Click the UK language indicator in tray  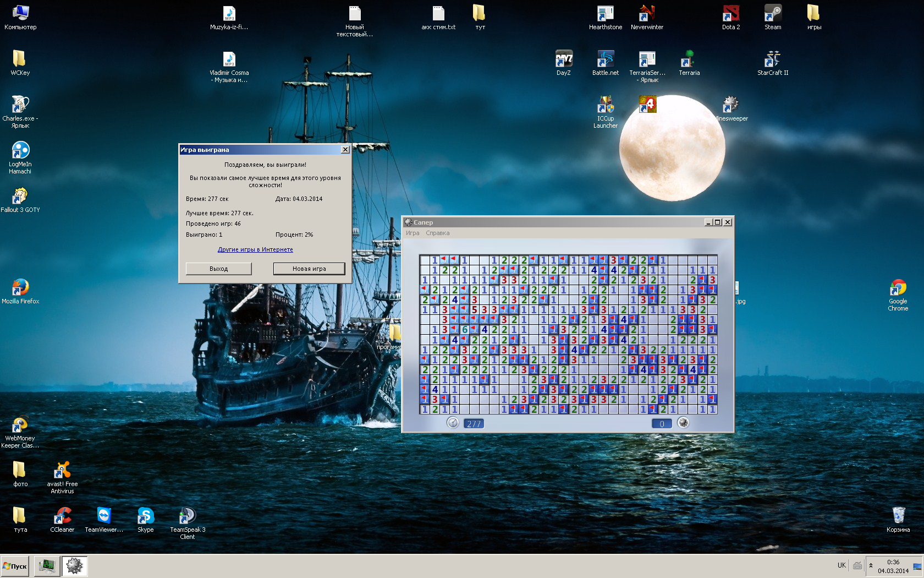point(842,565)
